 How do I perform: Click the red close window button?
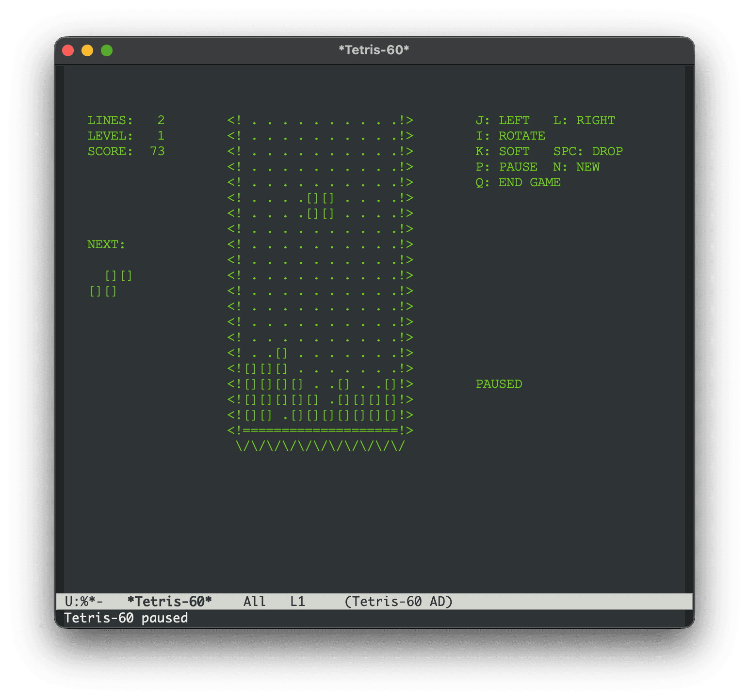(68, 50)
